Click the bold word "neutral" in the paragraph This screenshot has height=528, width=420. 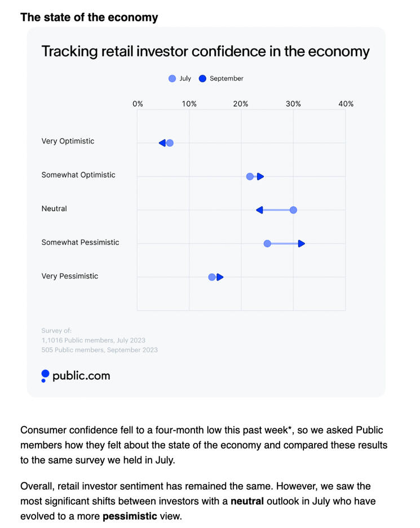[x=247, y=501]
